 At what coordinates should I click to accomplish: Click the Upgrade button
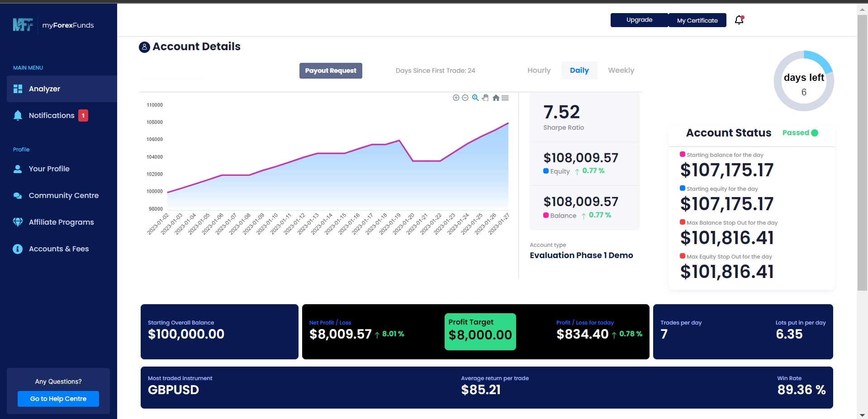(x=639, y=20)
